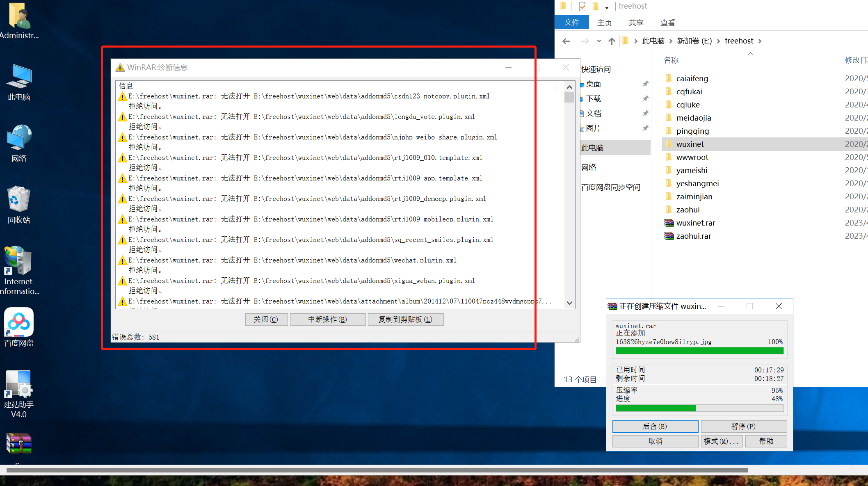Open the 共享 ribbon tab

pos(636,23)
